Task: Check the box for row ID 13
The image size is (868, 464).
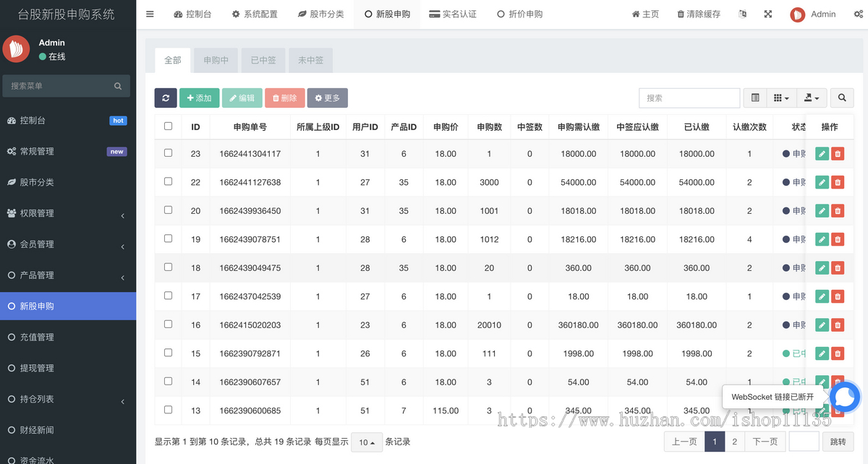Action: pos(169,410)
